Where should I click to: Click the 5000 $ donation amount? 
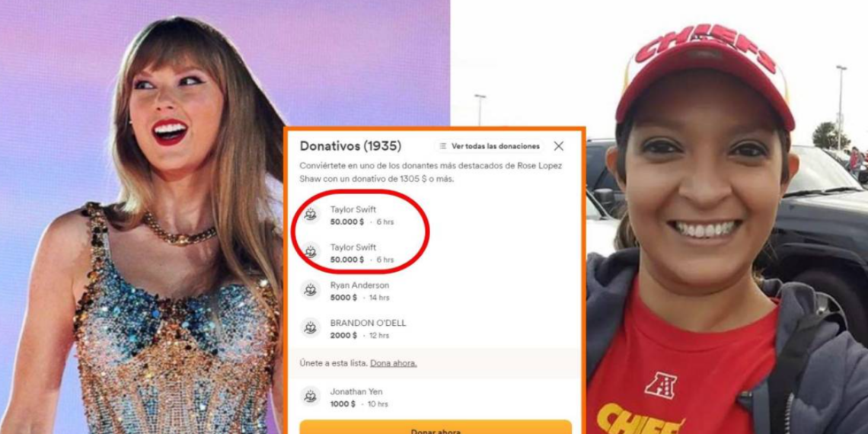pyautogui.click(x=343, y=298)
